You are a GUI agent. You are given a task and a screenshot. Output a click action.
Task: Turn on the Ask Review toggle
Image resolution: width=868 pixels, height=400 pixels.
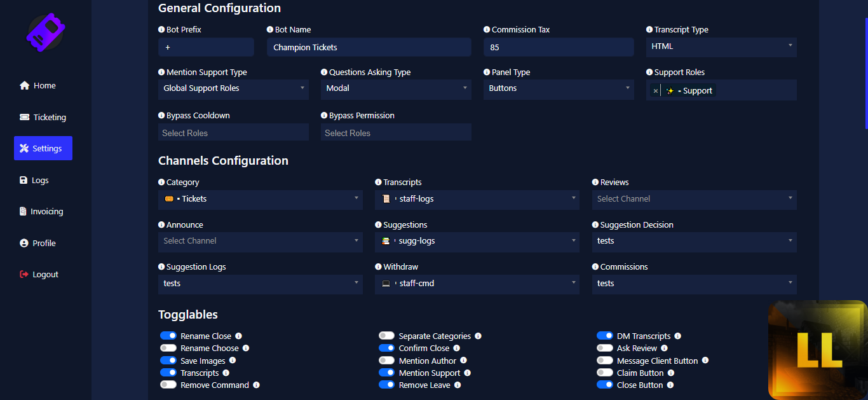605,348
